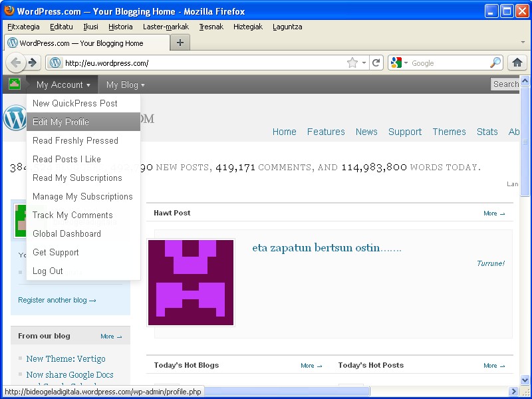Image resolution: width=532 pixels, height=399 pixels.
Task: Open the Editatu menu
Action: tap(61, 27)
